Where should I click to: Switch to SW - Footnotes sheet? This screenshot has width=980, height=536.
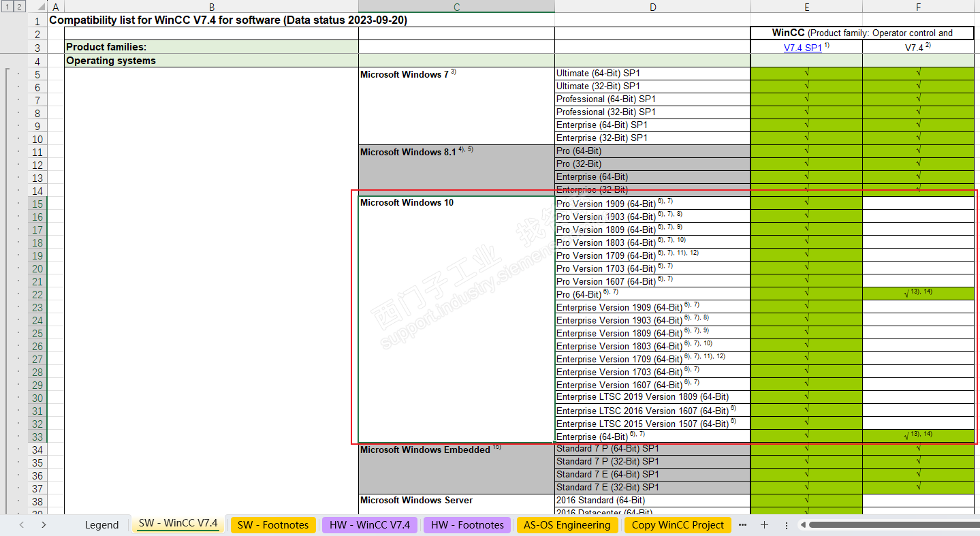pos(273,524)
